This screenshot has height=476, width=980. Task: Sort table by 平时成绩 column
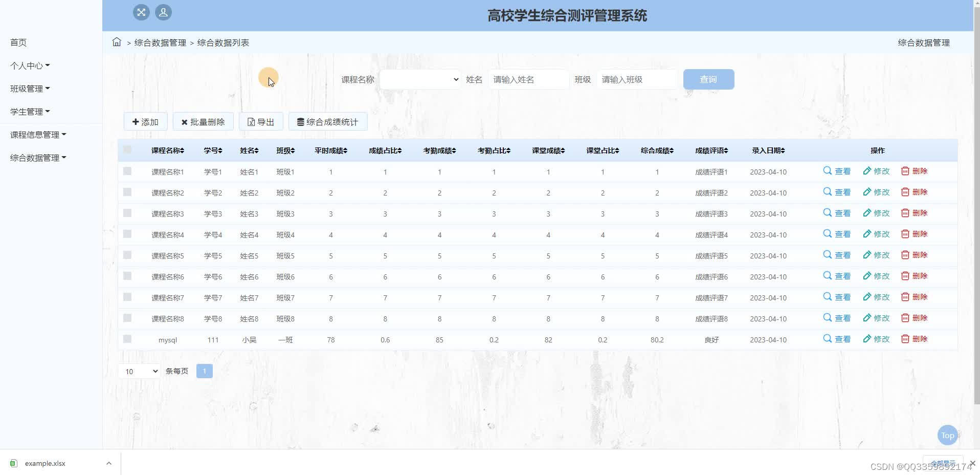pyautogui.click(x=331, y=150)
